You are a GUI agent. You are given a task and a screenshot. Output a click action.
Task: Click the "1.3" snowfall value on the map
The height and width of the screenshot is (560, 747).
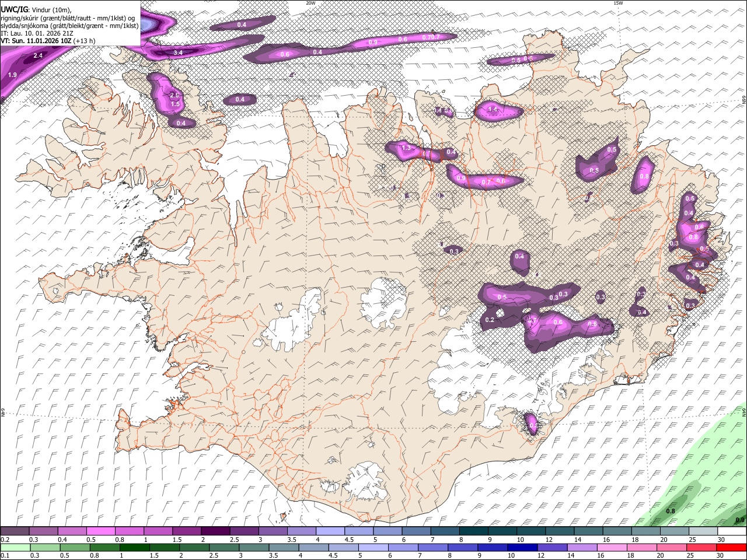(x=407, y=149)
